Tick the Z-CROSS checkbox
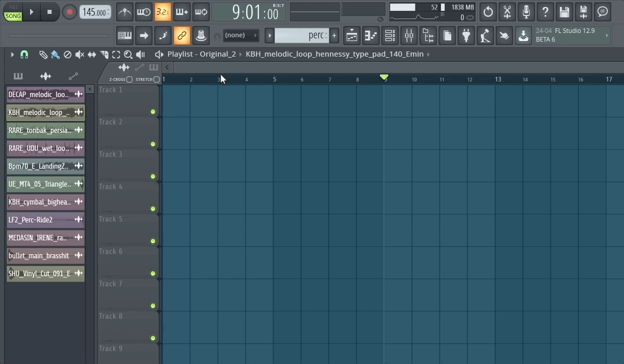The width and height of the screenshot is (624, 364). coord(129,80)
